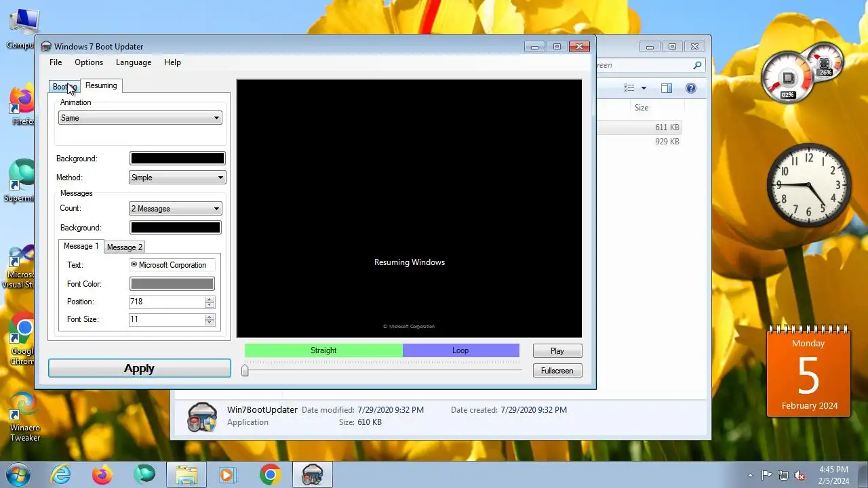Viewport: 868px width, 488px height.
Task: Switch to the Message 2 tab
Action: 125,247
